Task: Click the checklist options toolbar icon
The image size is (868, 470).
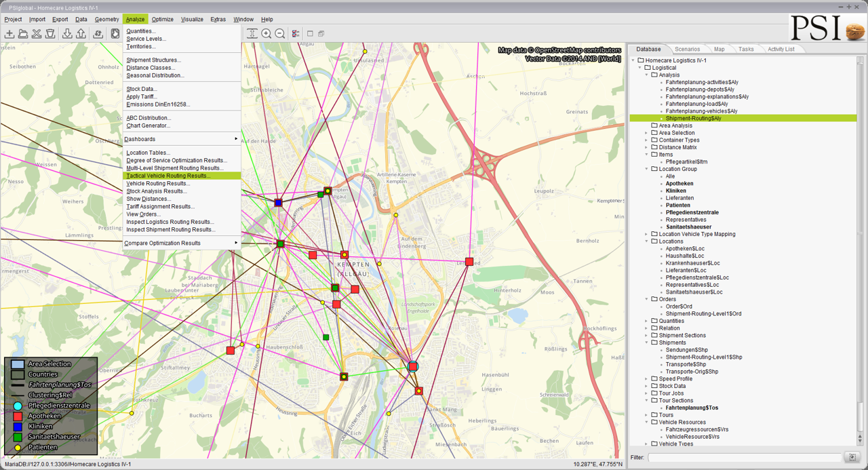Action: (296, 34)
